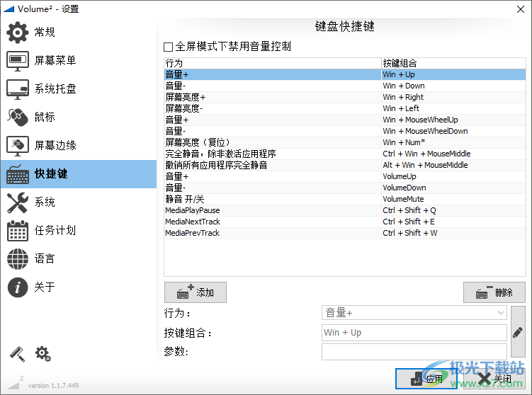532x395 pixels.
Task: Click the 添加 add hotkey button
Action: 195,292
